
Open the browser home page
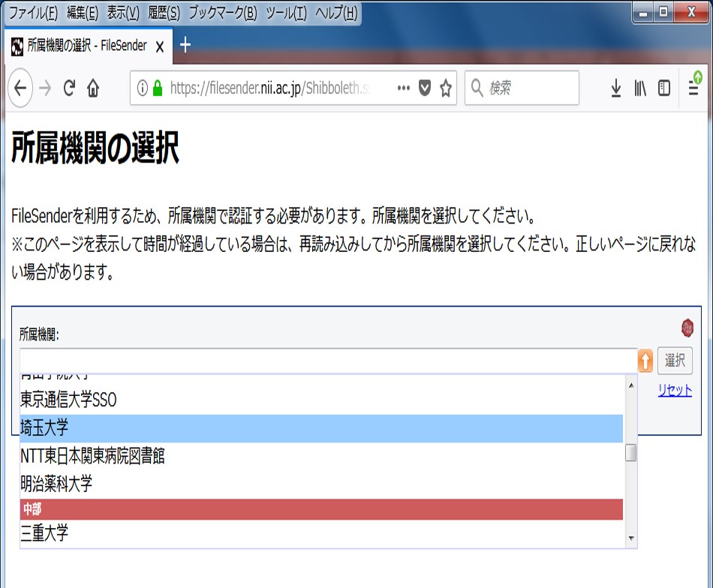93,88
